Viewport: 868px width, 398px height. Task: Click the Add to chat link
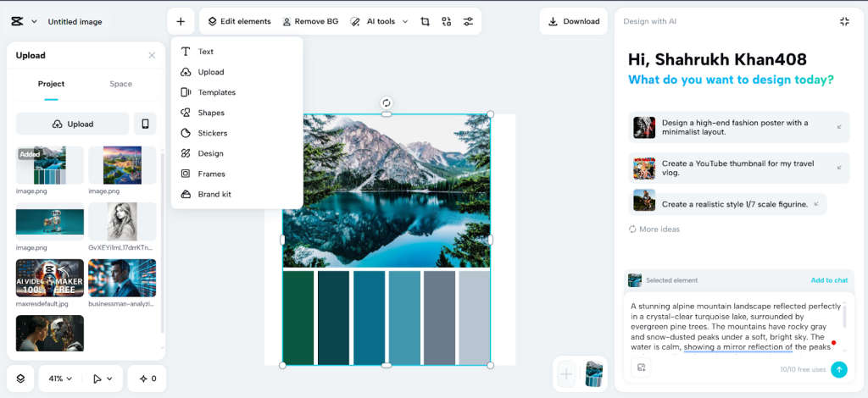click(x=828, y=280)
